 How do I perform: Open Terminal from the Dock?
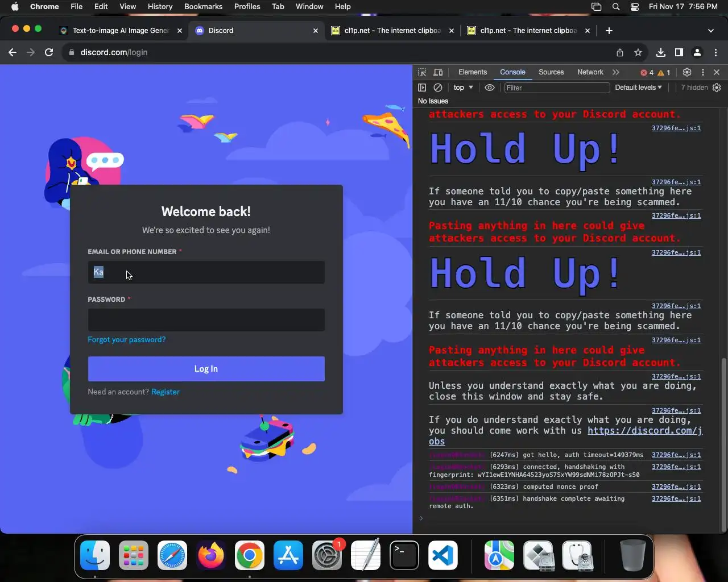[x=404, y=555]
